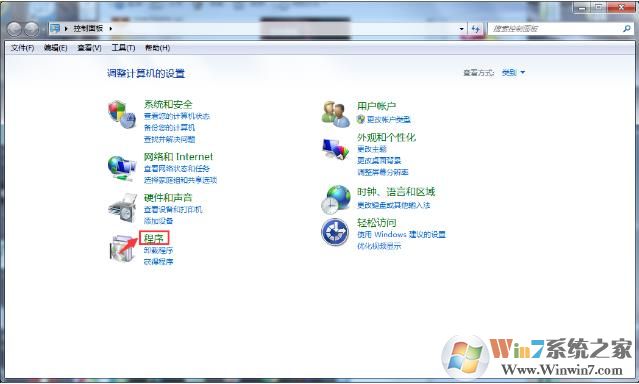639x384 pixels.
Task: Click 更改主题 link
Action: point(372,149)
